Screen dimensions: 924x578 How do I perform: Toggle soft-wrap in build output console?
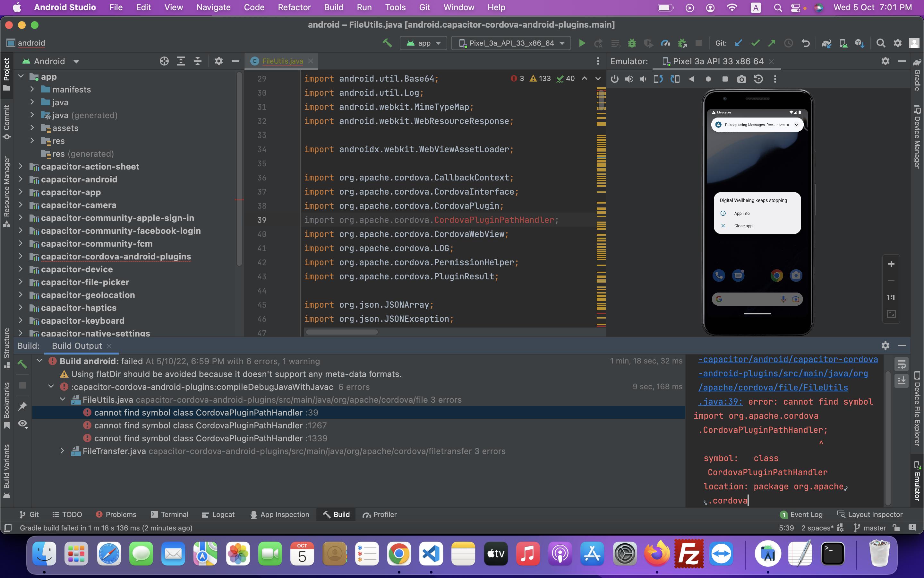(x=902, y=364)
